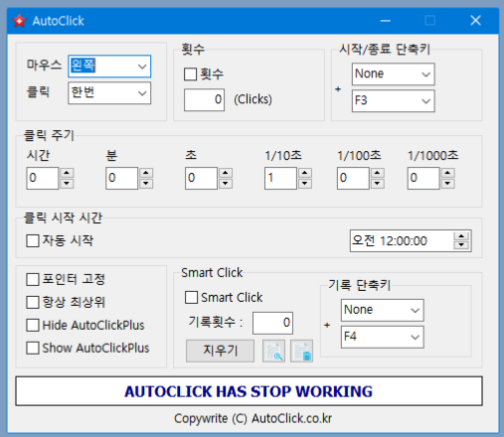Open the 클릭 type dropdown showing 한번
This screenshot has width=504, height=437.
109,93
